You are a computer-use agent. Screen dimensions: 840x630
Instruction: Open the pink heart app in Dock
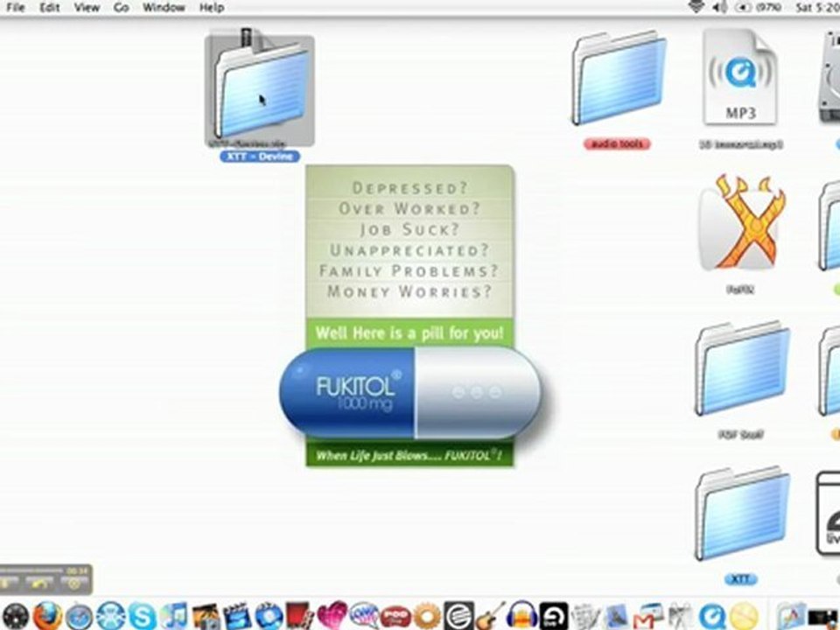(x=332, y=616)
